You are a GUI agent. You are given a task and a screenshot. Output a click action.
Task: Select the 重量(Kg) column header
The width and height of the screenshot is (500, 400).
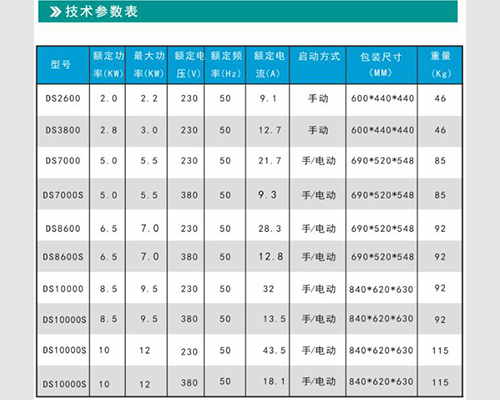440,64
